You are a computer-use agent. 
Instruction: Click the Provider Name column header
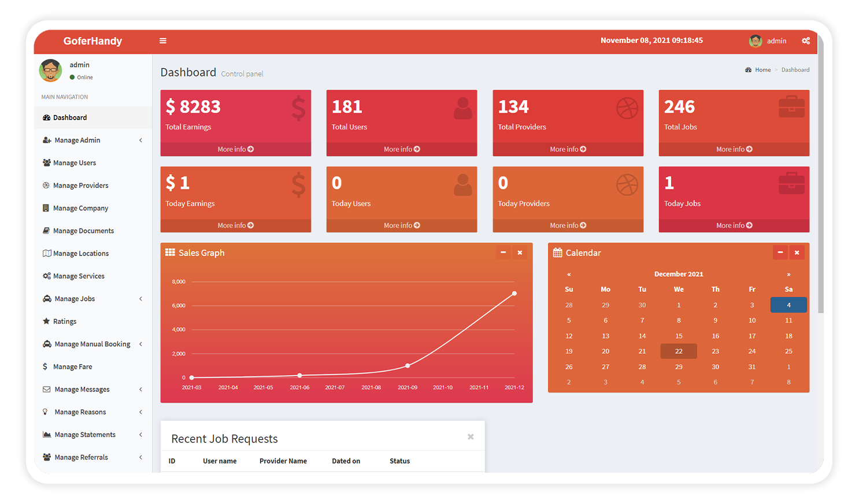pos(283,461)
